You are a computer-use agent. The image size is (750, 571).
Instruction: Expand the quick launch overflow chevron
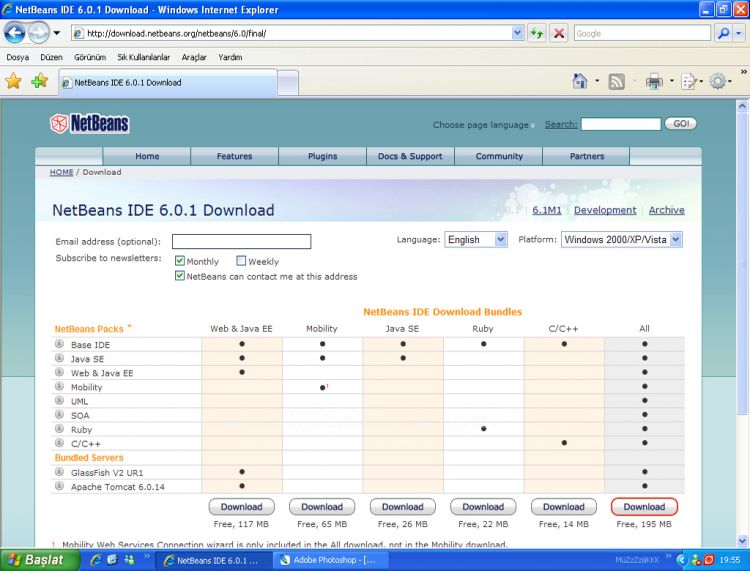pos(147,556)
